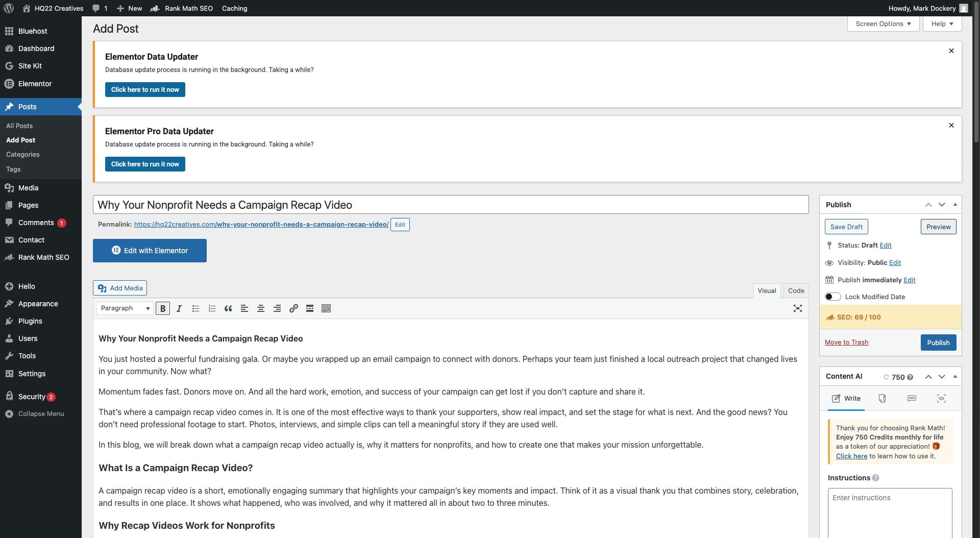Save the post as draft

click(846, 227)
